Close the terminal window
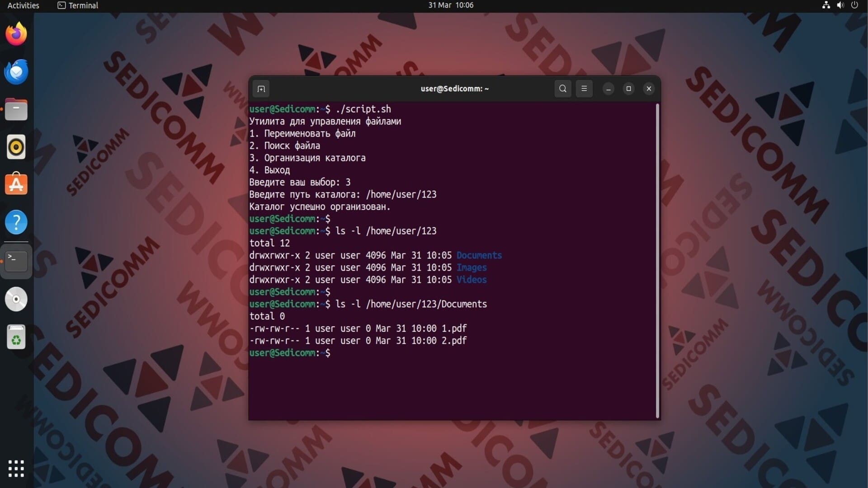 point(649,89)
